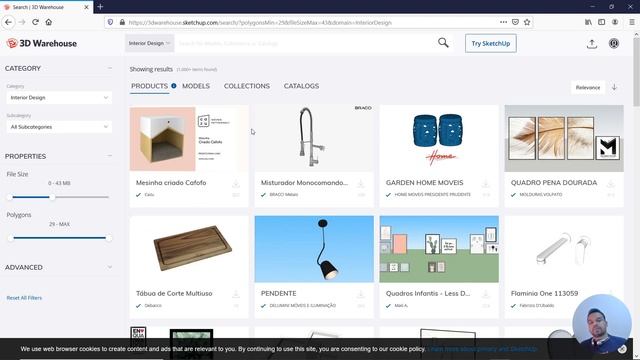This screenshot has height=360, width=640.
Task: Expand the ADVANCED section
Action: click(x=109, y=267)
